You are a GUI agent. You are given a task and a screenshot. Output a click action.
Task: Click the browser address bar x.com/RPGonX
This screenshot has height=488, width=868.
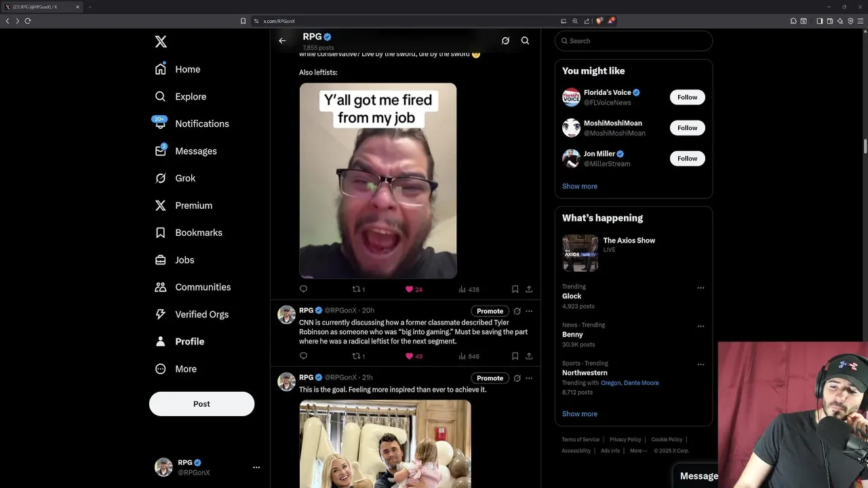point(404,21)
